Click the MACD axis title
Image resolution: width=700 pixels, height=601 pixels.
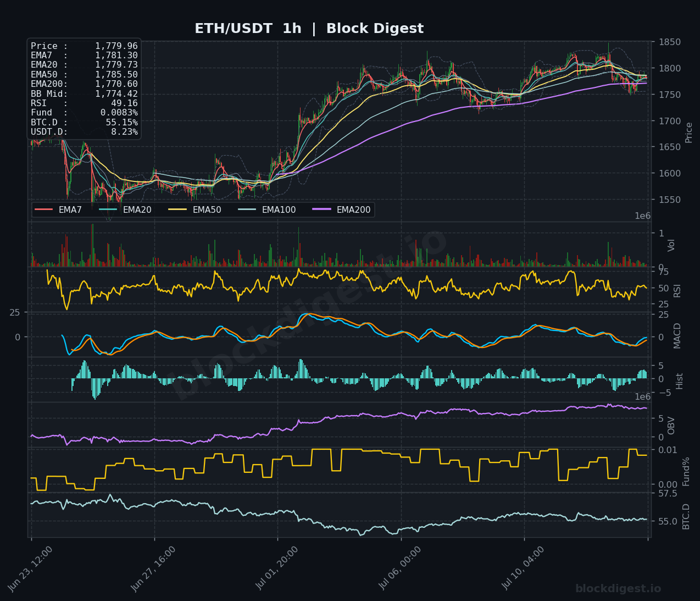[677, 335]
